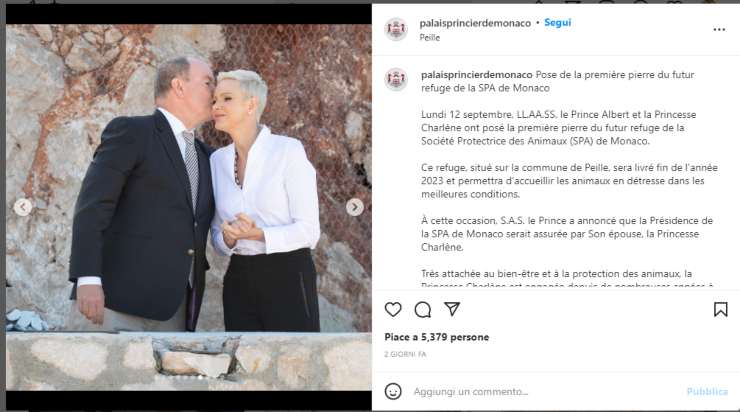The image size is (740, 412).
Task: Open palaisprincierdemonaco header profile avatar
Action: coord(396,29)
